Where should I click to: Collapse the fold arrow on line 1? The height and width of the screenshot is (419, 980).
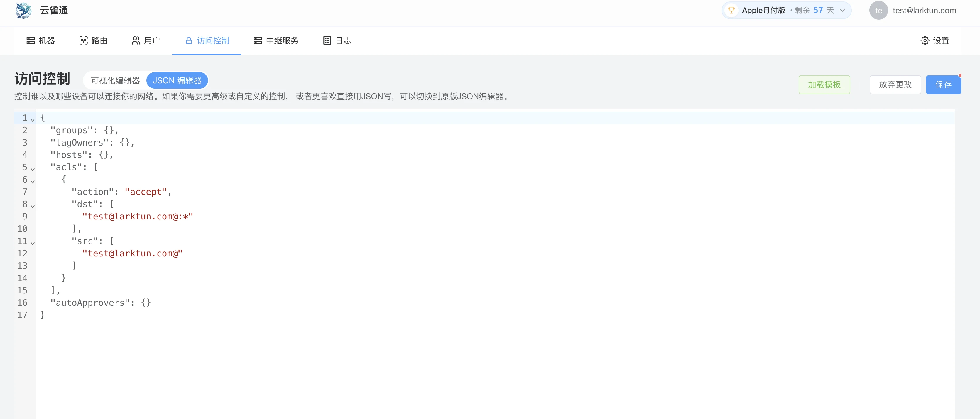pyautogui.click(x=33, y=120)
